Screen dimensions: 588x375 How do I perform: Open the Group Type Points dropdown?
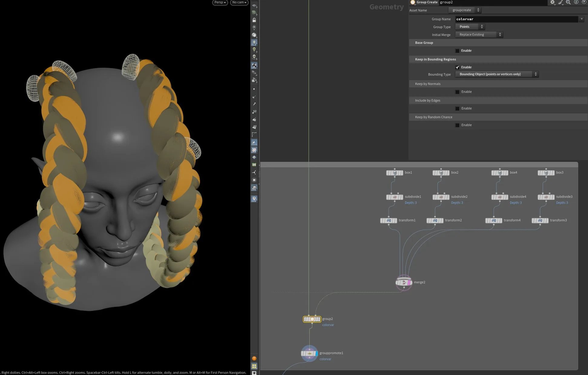(470, 27)
